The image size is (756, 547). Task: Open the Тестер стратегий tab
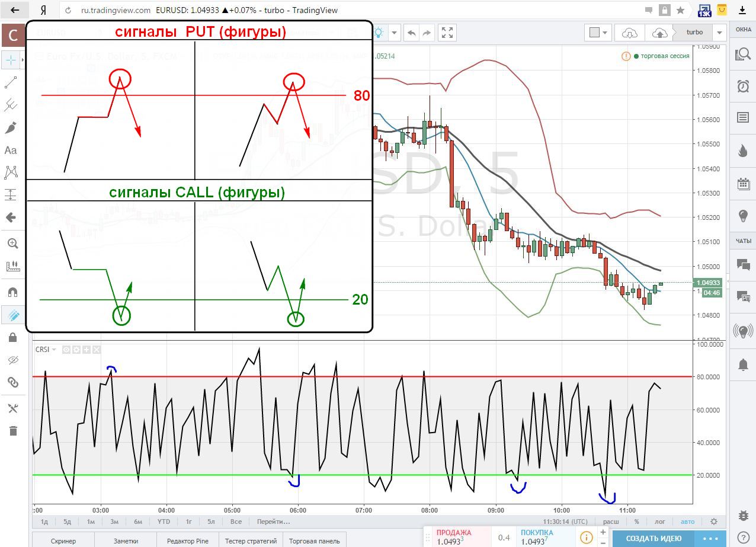pyautogui.click(x=251, y=541)
